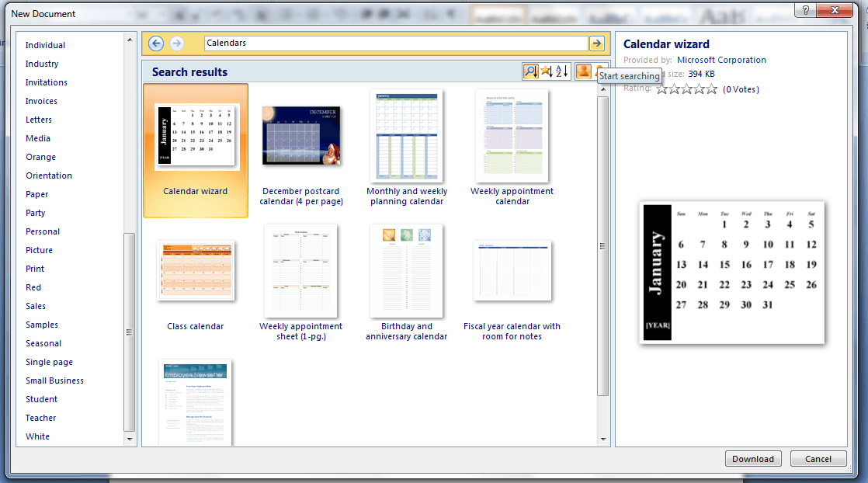
Task: Select the Letters category in the sidebar
Action: 39,119
